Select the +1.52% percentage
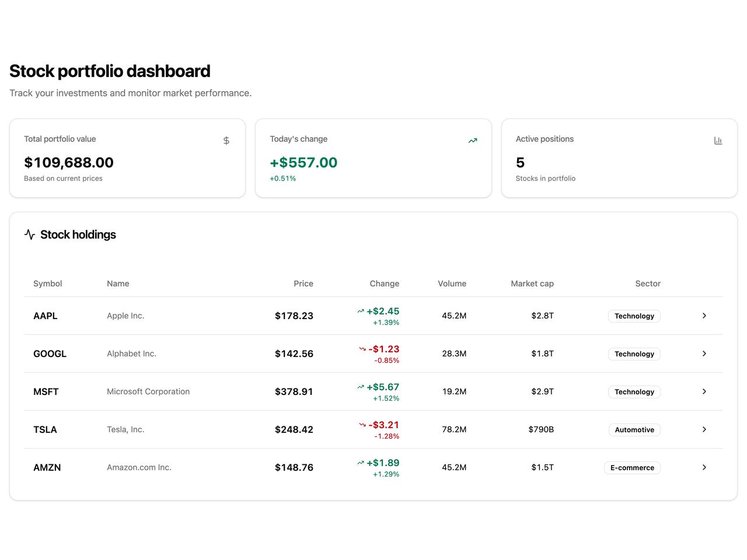This screenshot has height=560, width=747. tap(386, 398)
